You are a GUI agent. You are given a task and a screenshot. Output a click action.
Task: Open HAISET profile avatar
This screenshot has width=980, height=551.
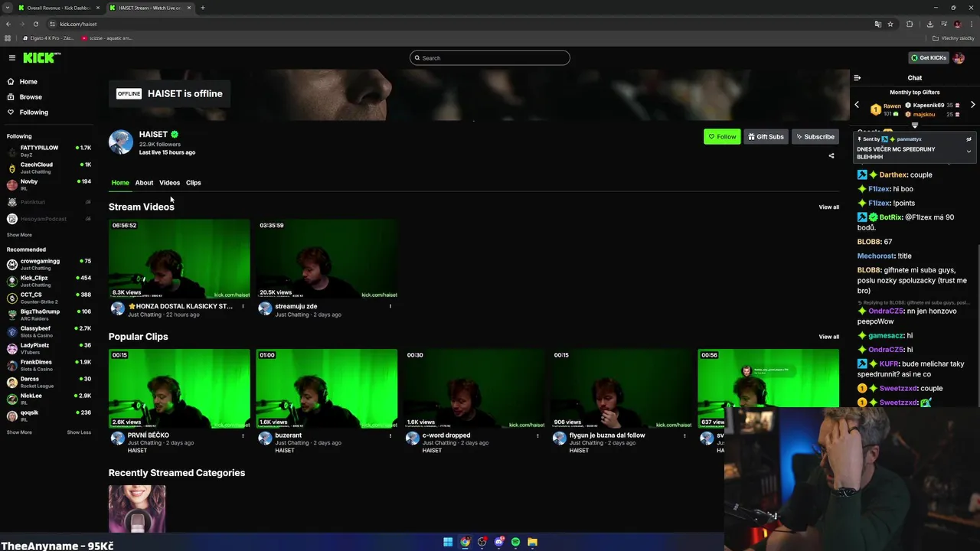[x=121, y=142]
